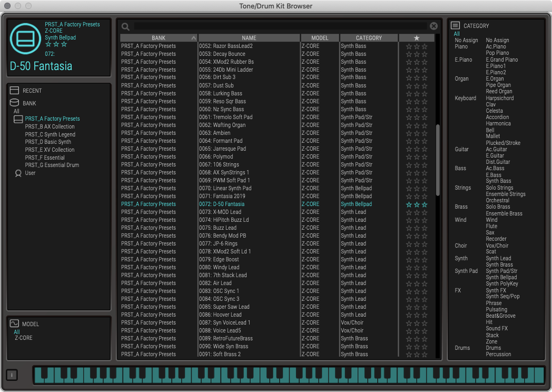Sort list by CATEGORY column header

tap(369, 38)
